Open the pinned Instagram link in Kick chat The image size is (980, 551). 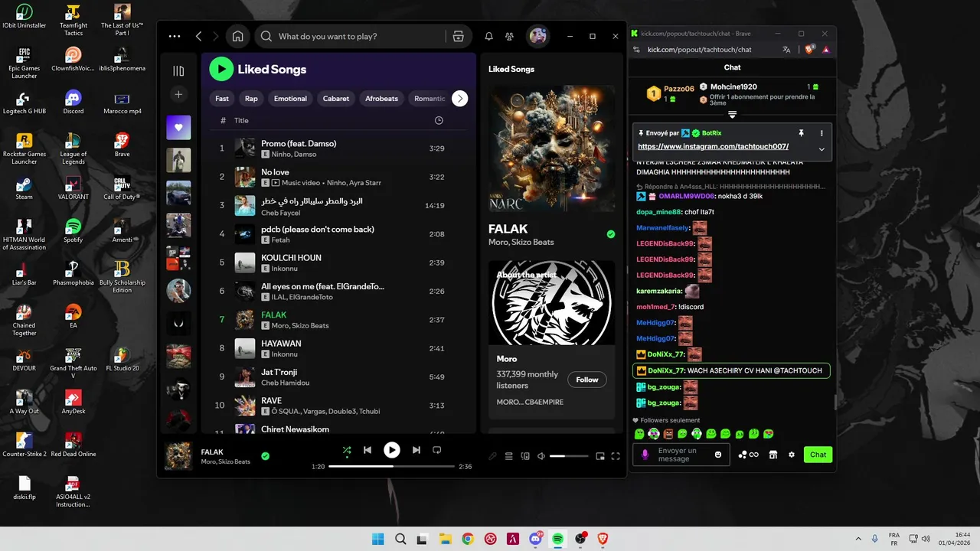pos(713,146)
